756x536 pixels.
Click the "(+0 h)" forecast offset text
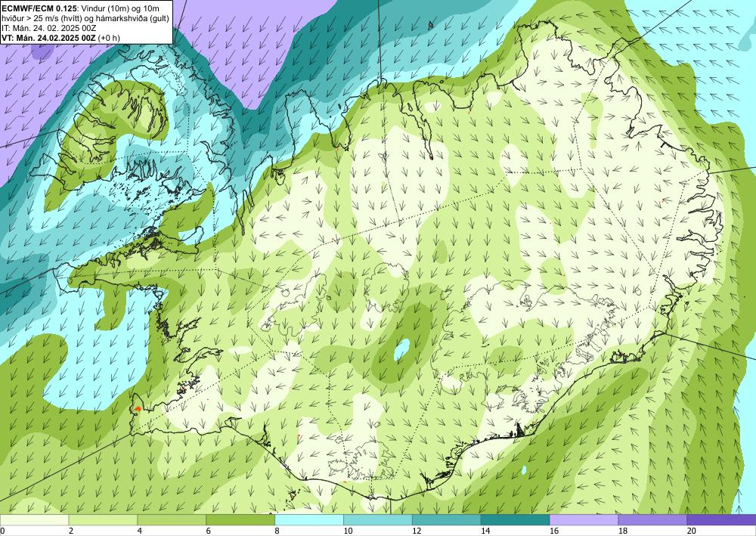pos(110,38)
